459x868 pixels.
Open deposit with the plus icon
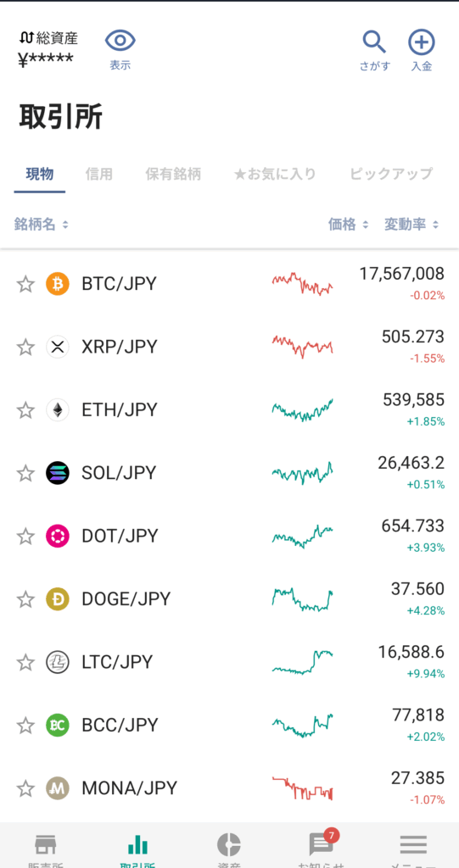pyautogui.click(x=422, y=42)
